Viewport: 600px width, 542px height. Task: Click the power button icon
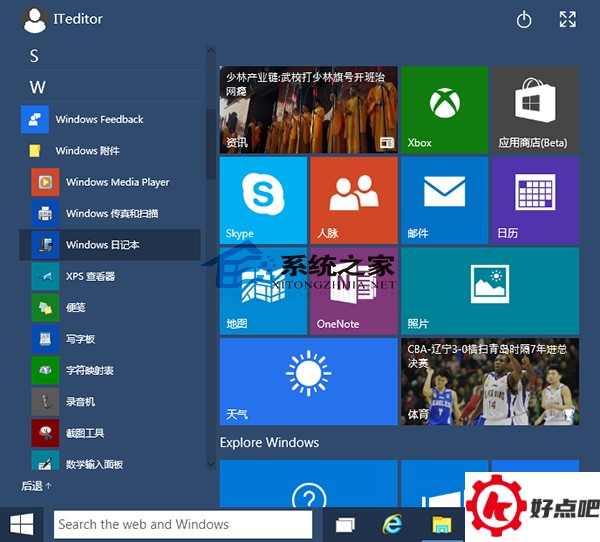click(524, 19)
